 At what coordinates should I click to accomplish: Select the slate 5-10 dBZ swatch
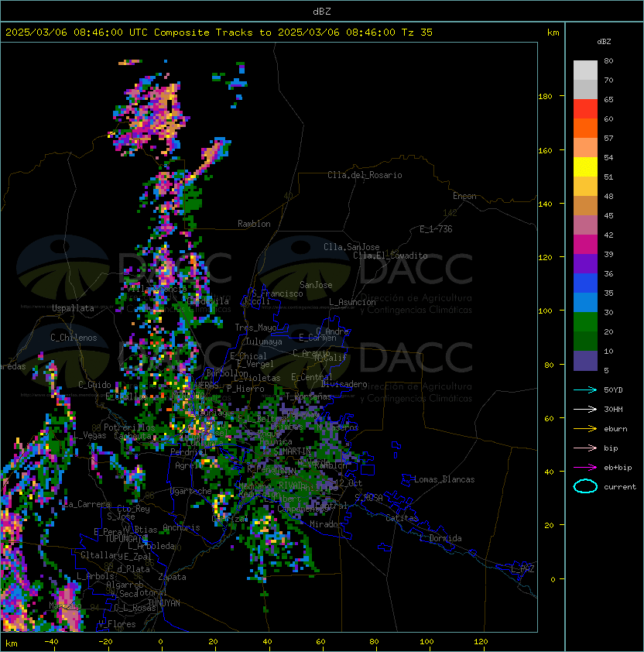(585, 361)
